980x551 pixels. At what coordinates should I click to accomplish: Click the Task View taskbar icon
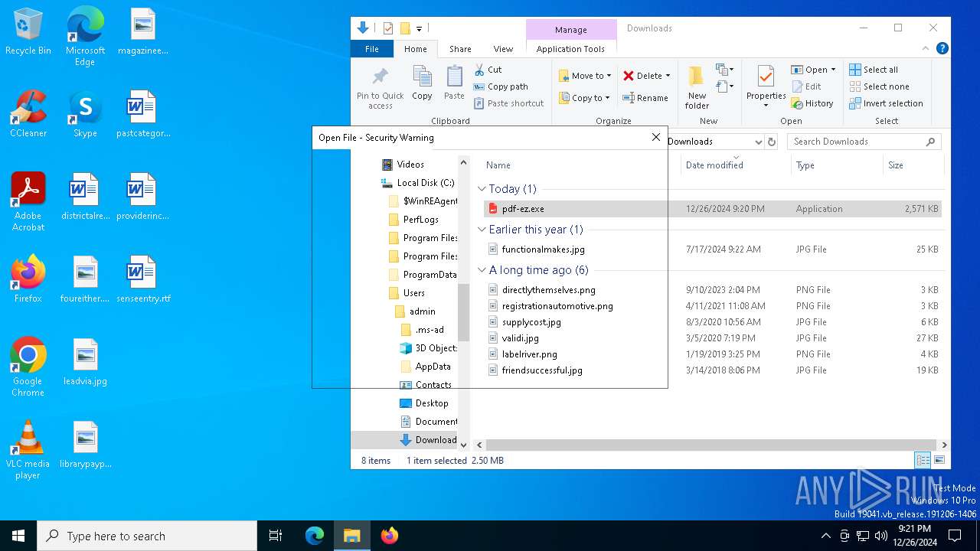point(276,536)
